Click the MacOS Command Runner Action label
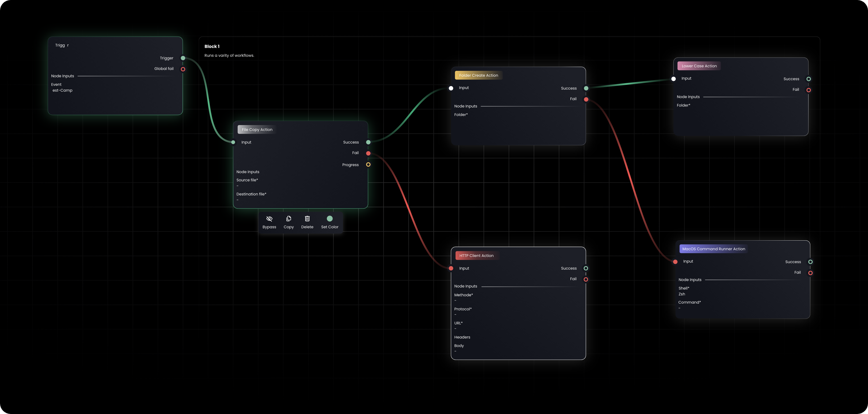The image size is (868, 414). point(713,249)
